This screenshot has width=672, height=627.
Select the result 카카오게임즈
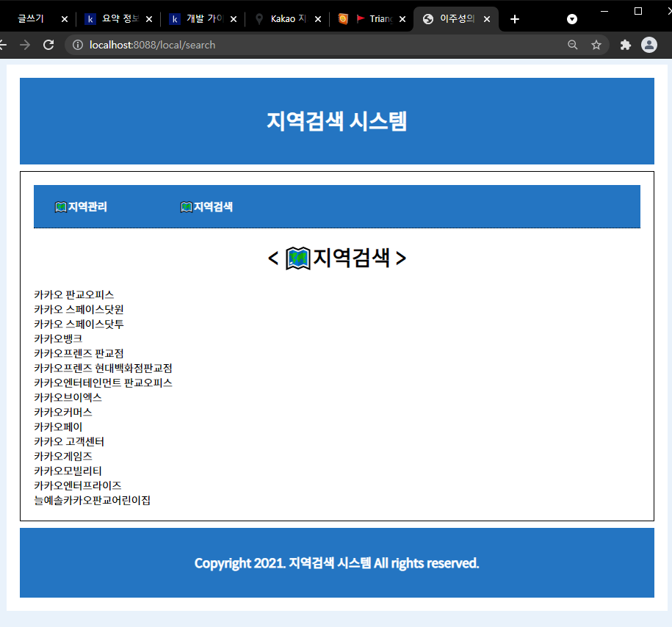coord(63,456)
